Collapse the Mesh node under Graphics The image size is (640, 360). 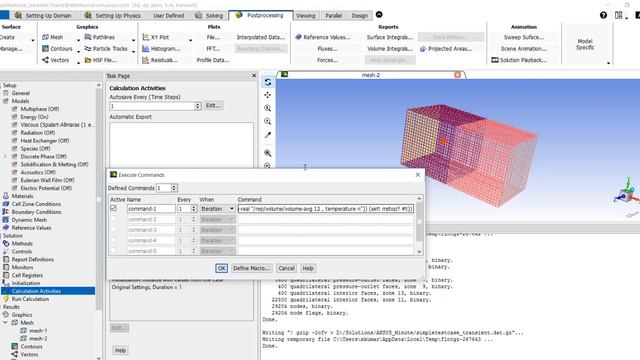(x=5, y=322)
